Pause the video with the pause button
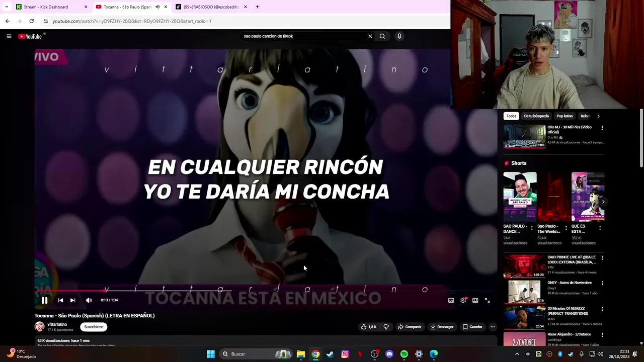This screenshot has width=644, height=362. 44,300
